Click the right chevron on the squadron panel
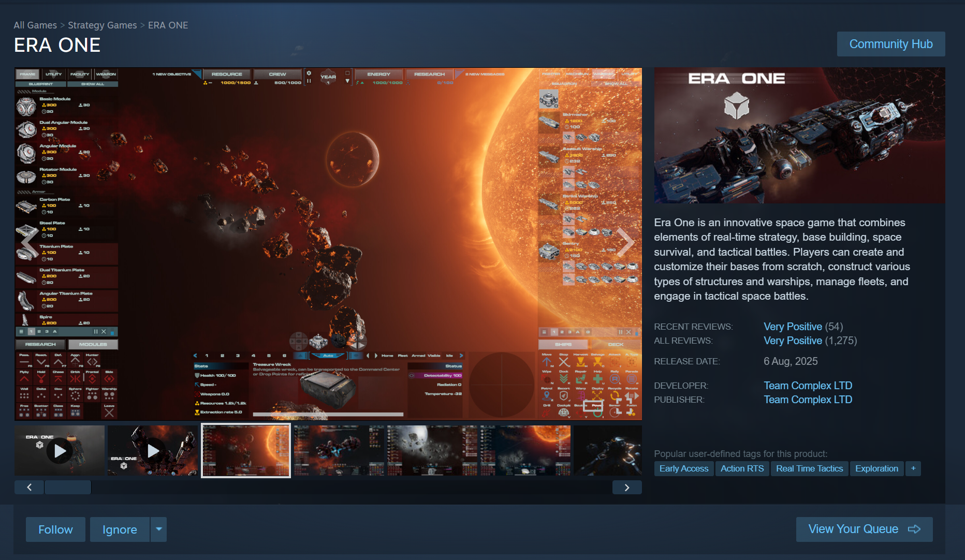The height and width of the screenshot is (560, 965). (625, 242)
